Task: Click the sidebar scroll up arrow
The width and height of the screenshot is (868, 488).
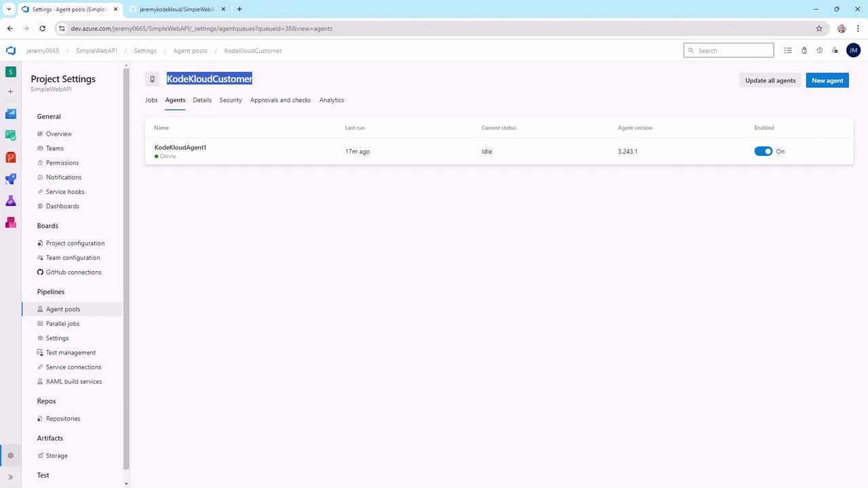Action: [x=126, y=66]
